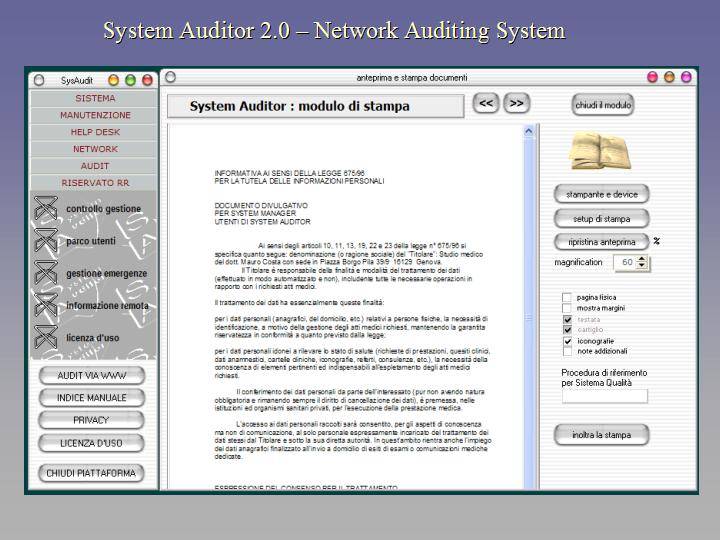The image size is (720, 540).
Task: Go to previous page with << button
Action: point(486,103)
